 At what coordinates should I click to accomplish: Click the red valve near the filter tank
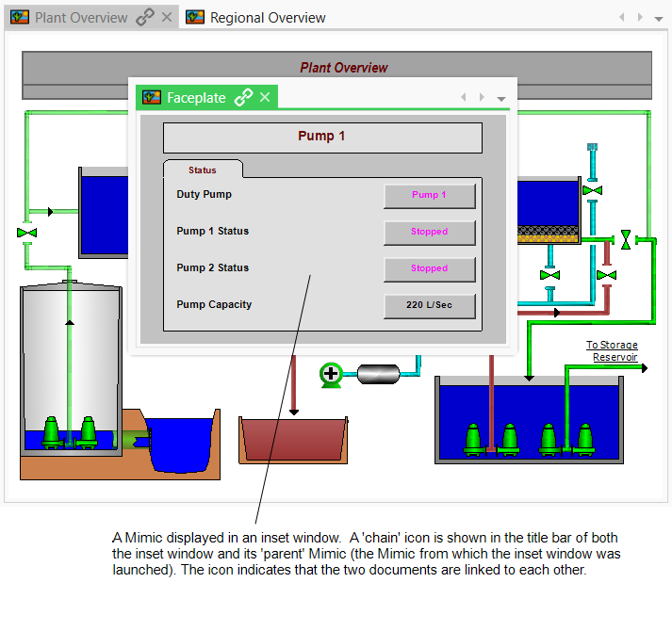coord(606,275)
